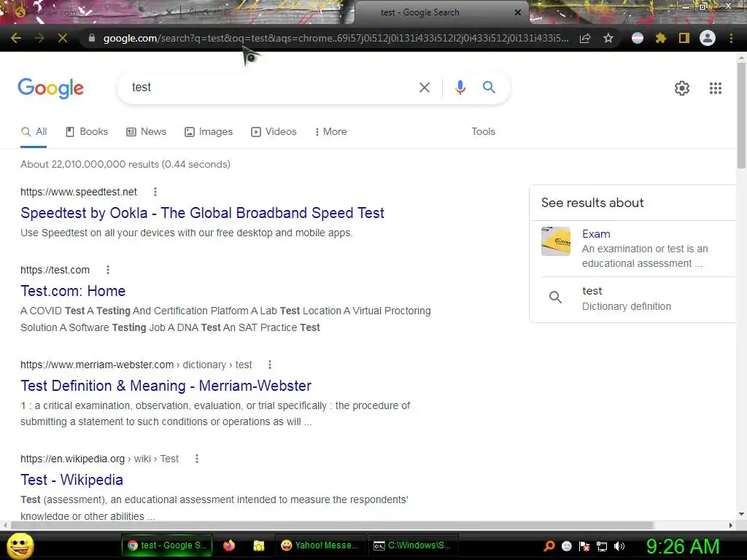Open options for test.com result

click(108, 270)
